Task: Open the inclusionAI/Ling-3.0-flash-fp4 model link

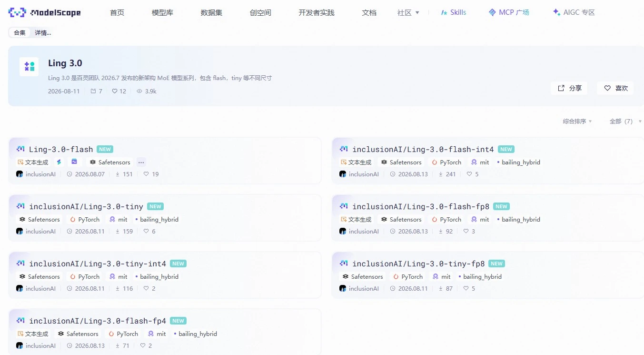Action: (x=98, y=321)
